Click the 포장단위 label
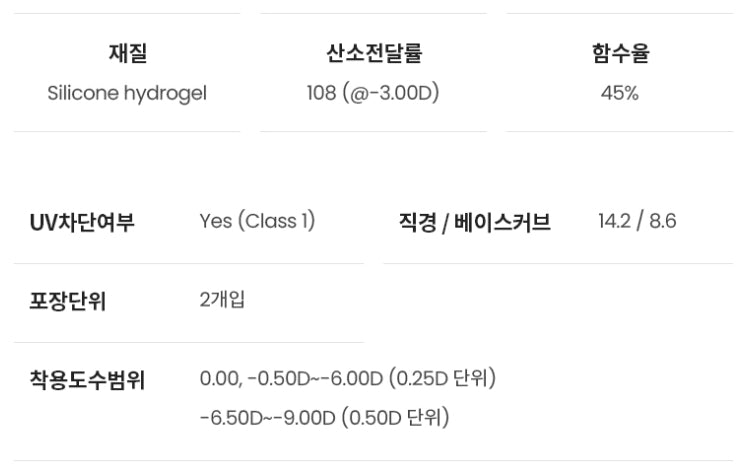This screenshot has width=752, height=474. [68, 302]
